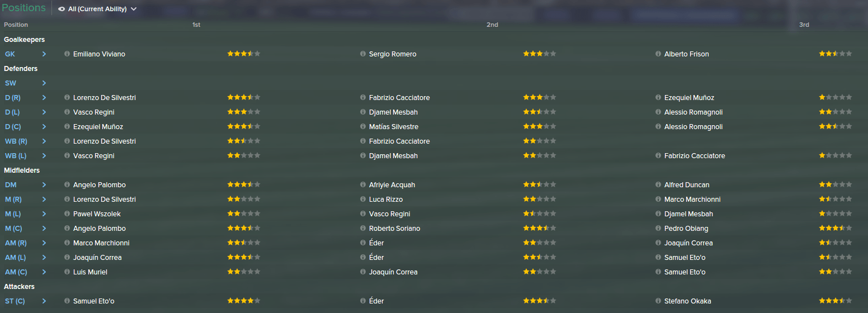This screenshot has width=868, height=313.
Task: Click info icon beside Pedro Obiang
Action: coord(658,229)
